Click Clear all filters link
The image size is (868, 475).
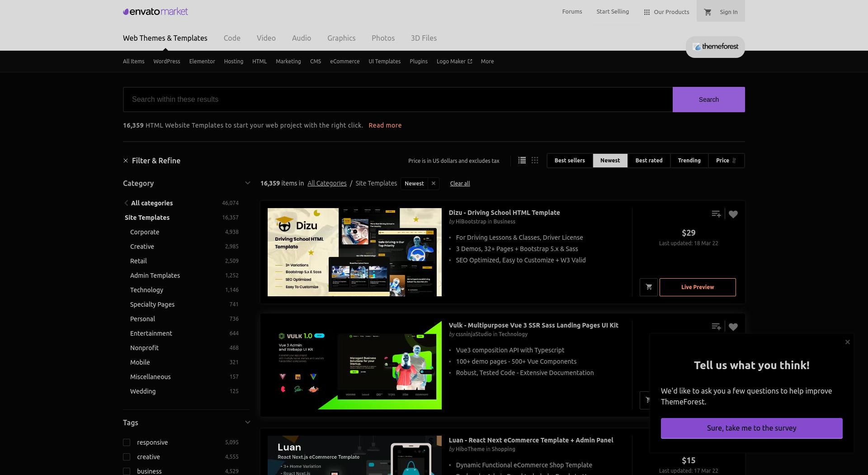[460, 183]
